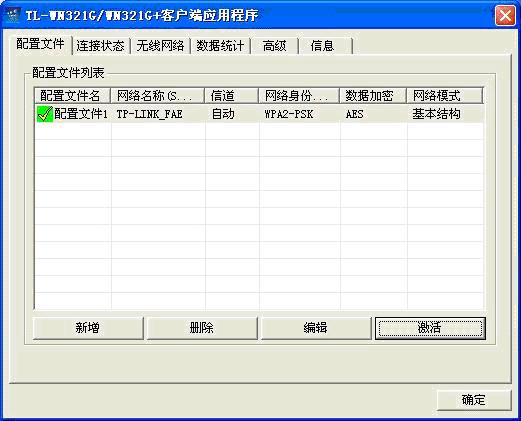The width and height of the screenshot is (521, 421).
Task: Switch to the 连接状态 tab
Action: [x=100, y=46]
